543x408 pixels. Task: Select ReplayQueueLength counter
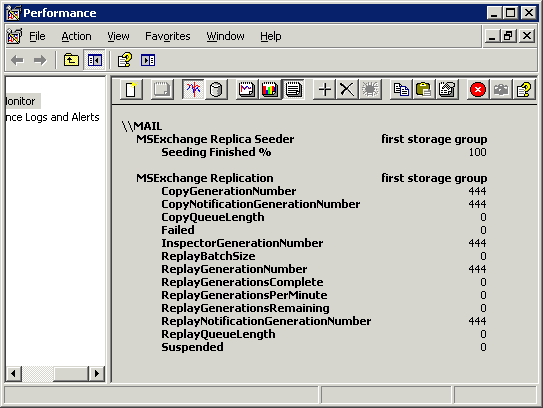(218, 334)
